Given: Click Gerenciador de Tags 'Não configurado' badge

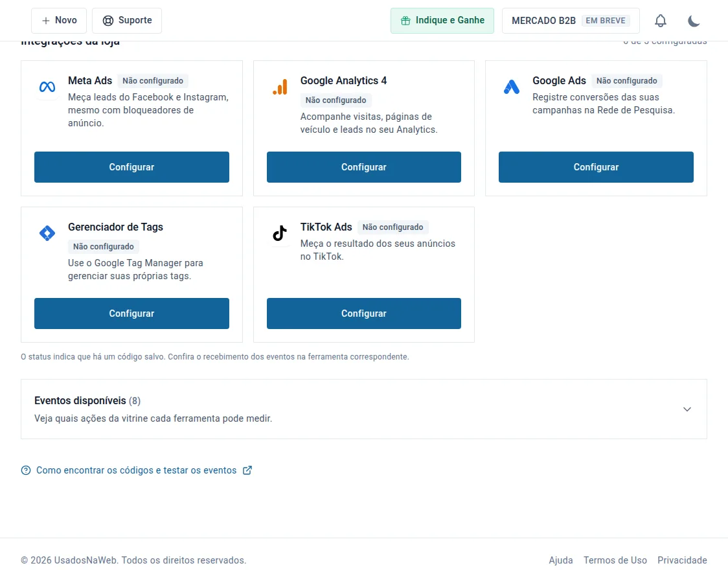Looking at the screenshot, I should pyautogui.click(x=103, y=247).
